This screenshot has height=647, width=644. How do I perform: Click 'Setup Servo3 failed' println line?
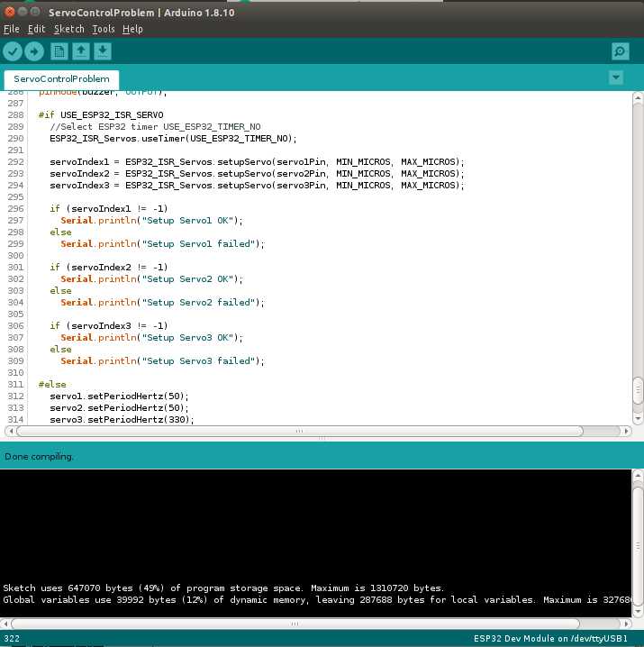(x=162, y=361)
